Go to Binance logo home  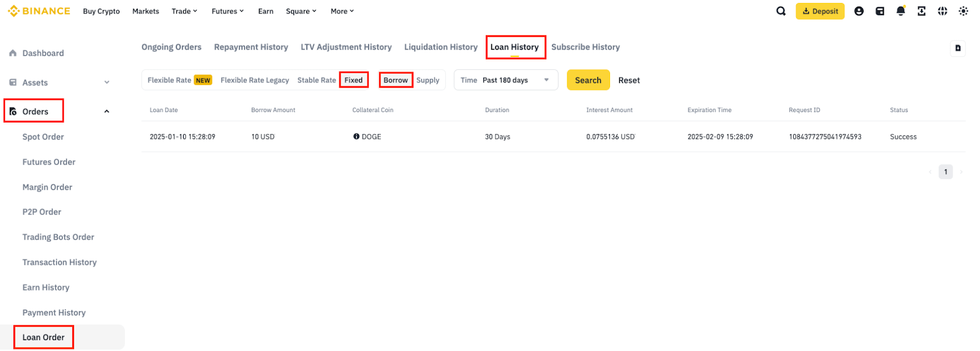click(x=39, y=11)
